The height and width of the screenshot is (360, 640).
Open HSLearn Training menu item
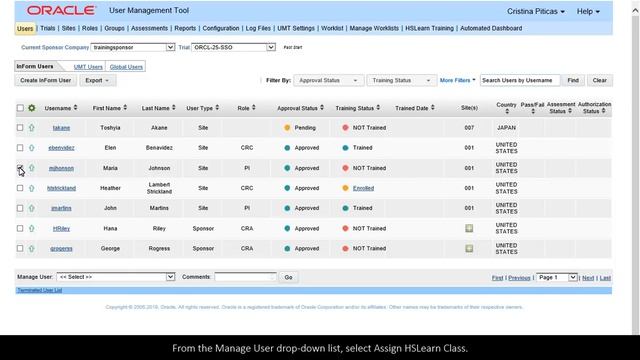[x=429, y=28]
